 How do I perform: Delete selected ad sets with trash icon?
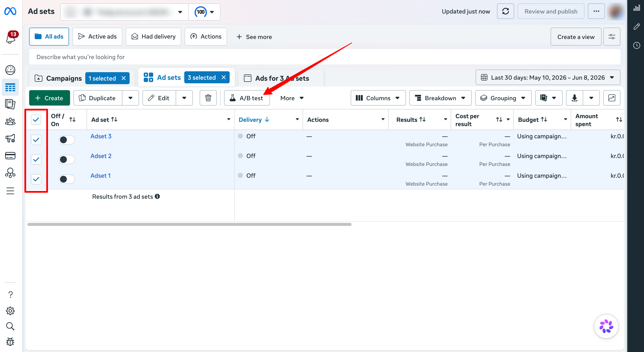[208, 98]
